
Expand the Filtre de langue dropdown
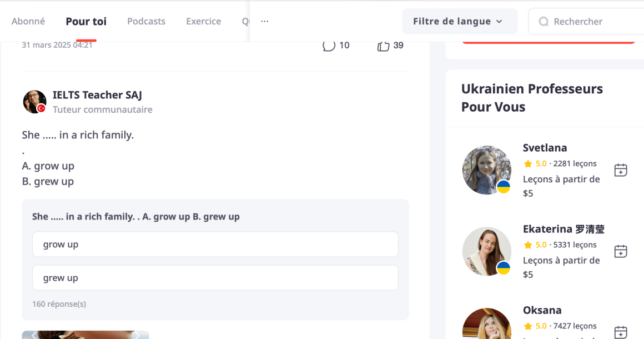[459, 22]
